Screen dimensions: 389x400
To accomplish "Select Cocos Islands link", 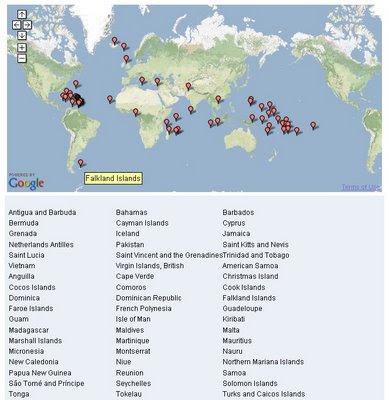I will coord(32,287).
